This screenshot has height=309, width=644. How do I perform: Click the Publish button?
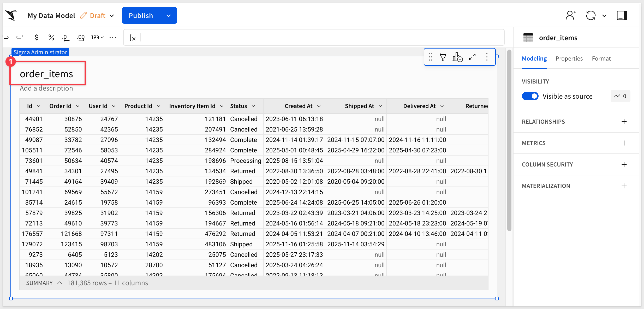(x=141, y=16)
